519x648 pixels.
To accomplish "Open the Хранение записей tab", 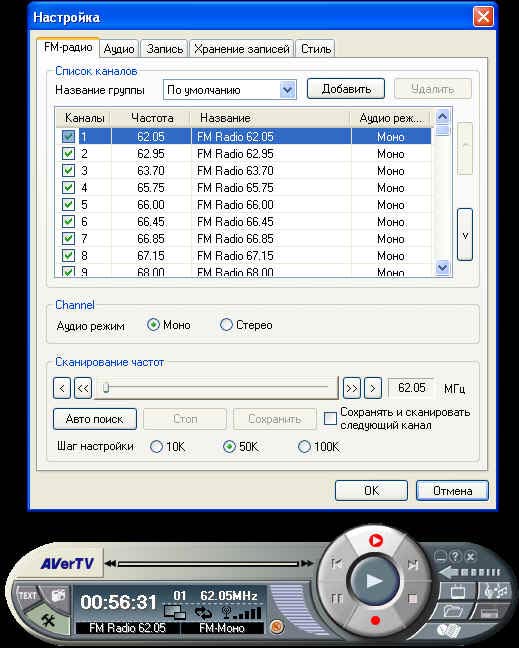I will click(242, 49).
